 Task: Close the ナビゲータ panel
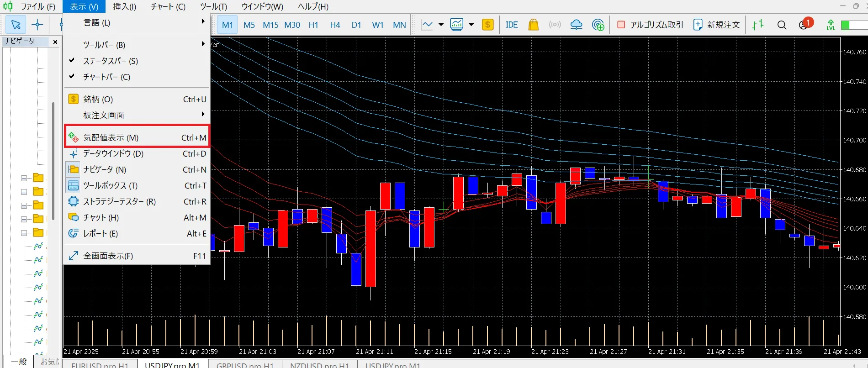point(55,42)
